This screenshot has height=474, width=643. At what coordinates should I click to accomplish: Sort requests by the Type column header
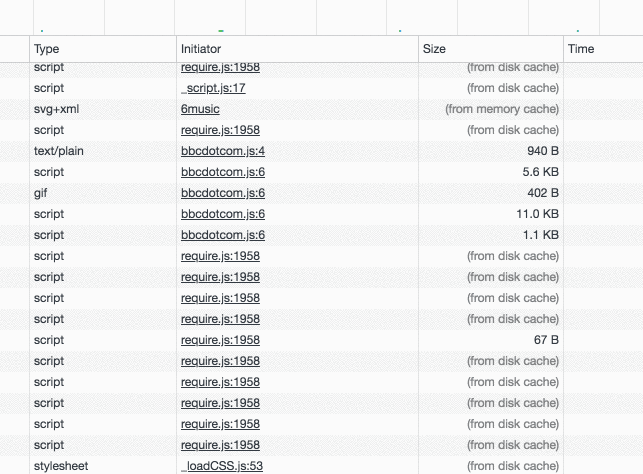coord(103,49)
